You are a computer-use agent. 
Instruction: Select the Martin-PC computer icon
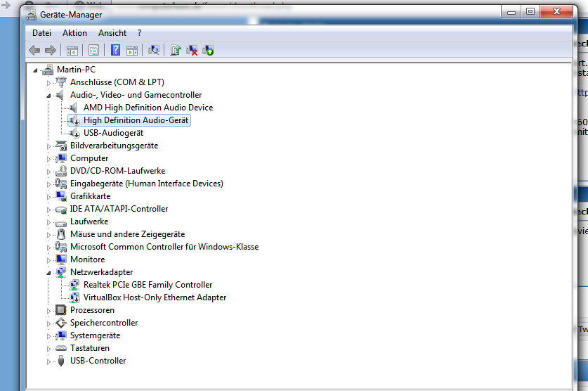coord(48,70)
